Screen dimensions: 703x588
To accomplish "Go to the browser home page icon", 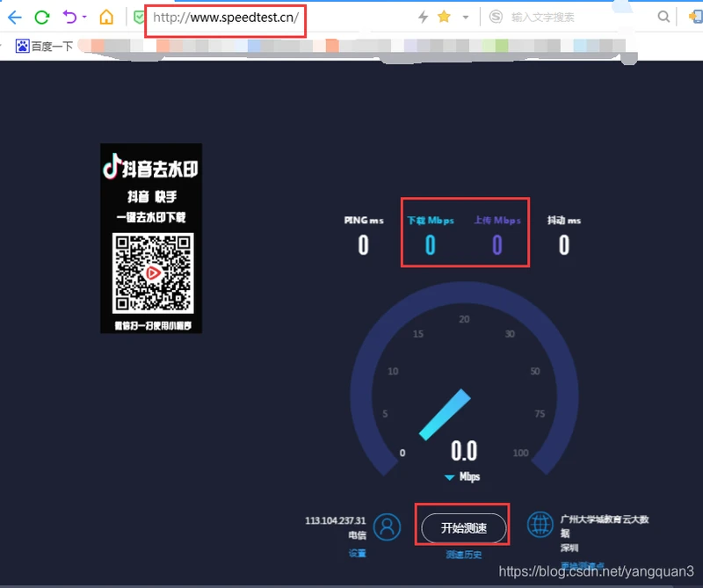I will [x=106, y=17].
